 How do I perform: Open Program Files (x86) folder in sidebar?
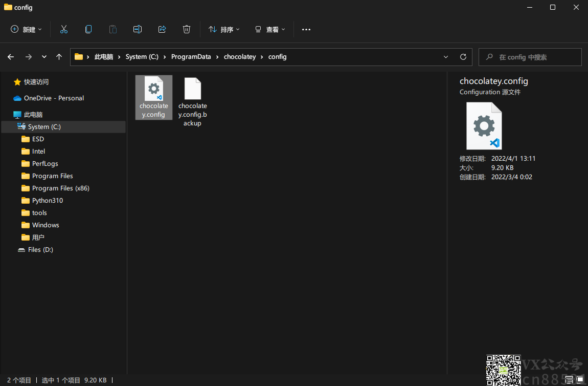point(56,188)
